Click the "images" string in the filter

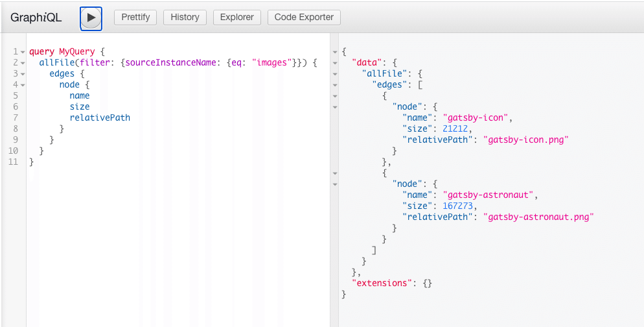pyautogui.click(x=272, y=62)
